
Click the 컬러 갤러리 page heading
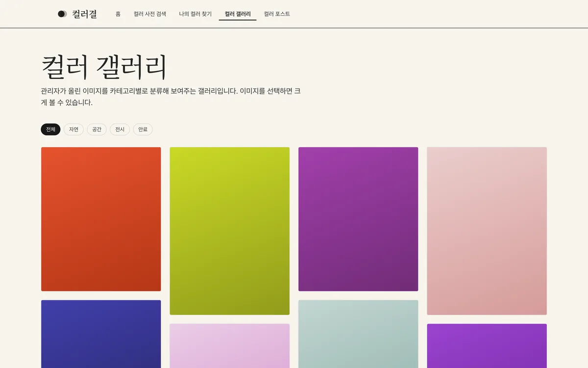coord(104,67)
